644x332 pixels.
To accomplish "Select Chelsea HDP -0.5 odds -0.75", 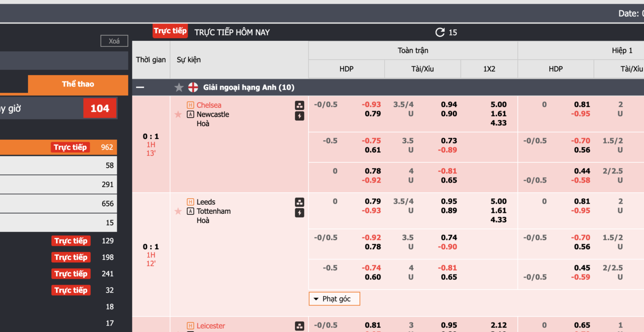I will click(371, 141).
